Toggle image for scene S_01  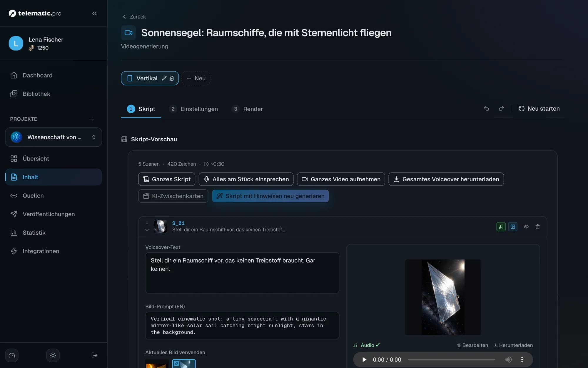[513, 227]
